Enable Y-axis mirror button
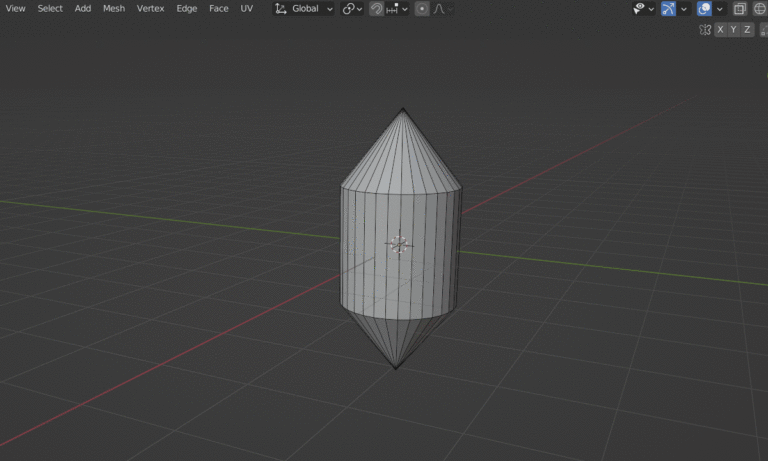 [733, 30]
